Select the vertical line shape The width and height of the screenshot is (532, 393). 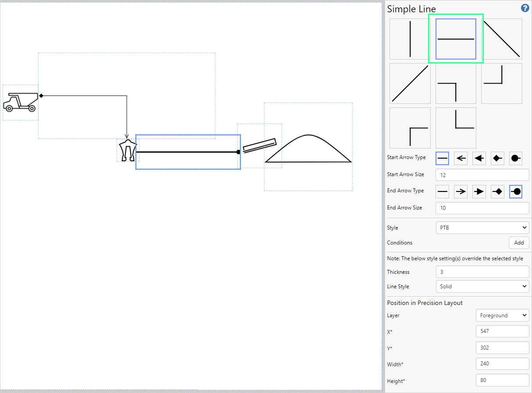(x=410, y=39)
